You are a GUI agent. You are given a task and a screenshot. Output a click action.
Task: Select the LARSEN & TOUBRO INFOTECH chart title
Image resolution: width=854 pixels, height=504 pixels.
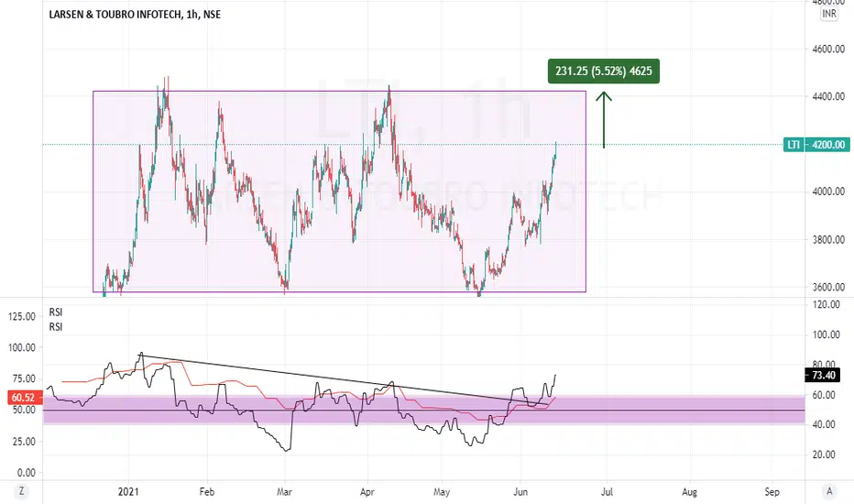point(135,15)
